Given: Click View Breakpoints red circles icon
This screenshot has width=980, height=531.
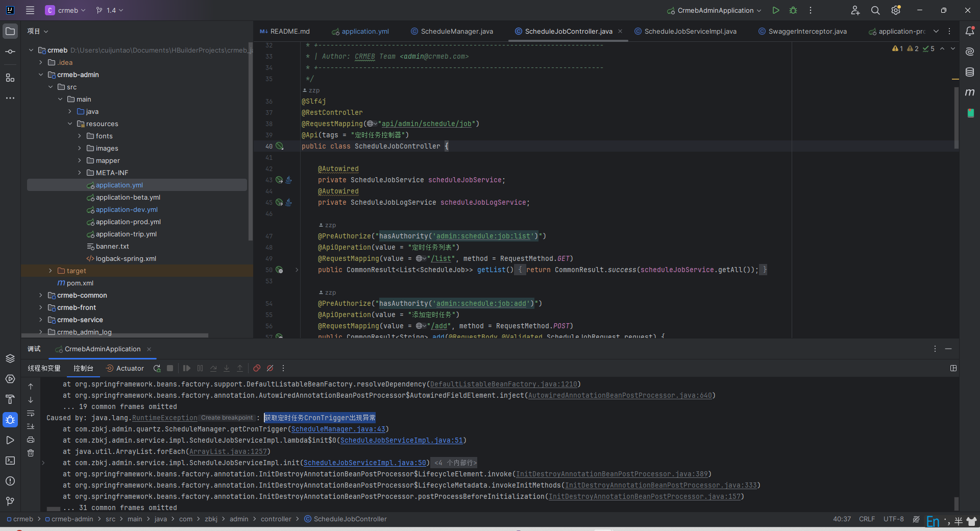Looking at the screenshot, I should (x=257, y=368).
